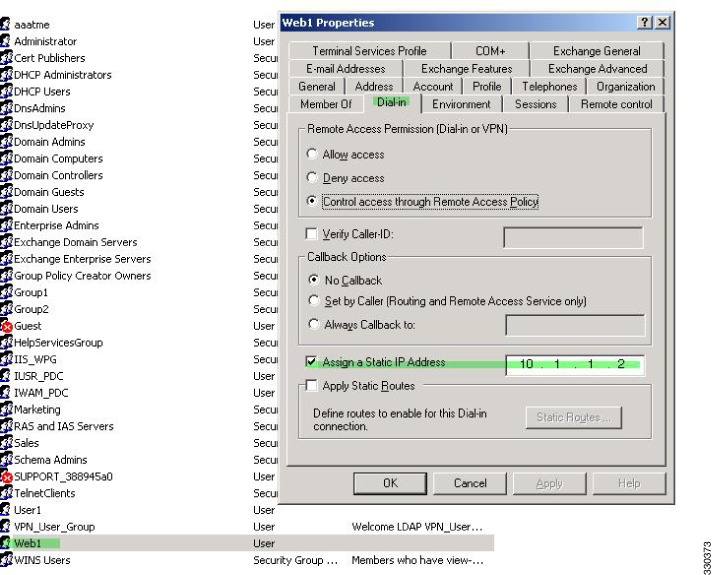Switch to the Member Of tab
Image resolution: width=714 pixels, height=575 pixels.
tap(326, 104)
